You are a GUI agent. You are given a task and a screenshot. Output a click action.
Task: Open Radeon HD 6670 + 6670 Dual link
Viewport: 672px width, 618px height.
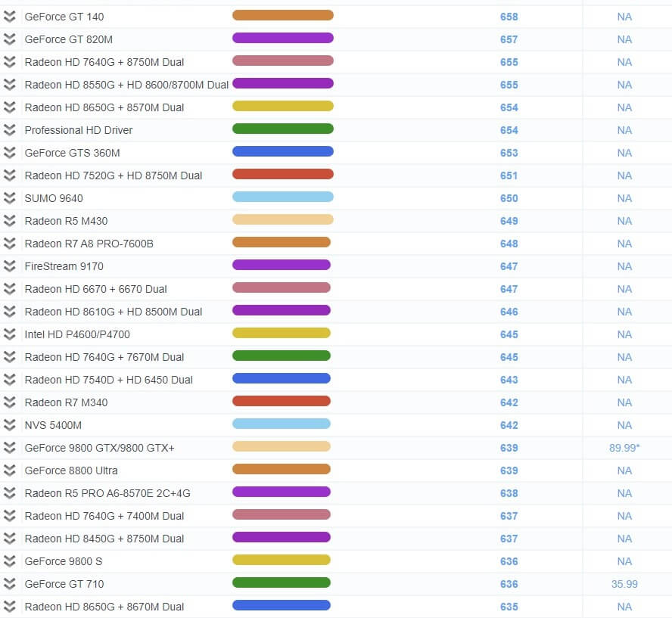[x=95, y=289]
